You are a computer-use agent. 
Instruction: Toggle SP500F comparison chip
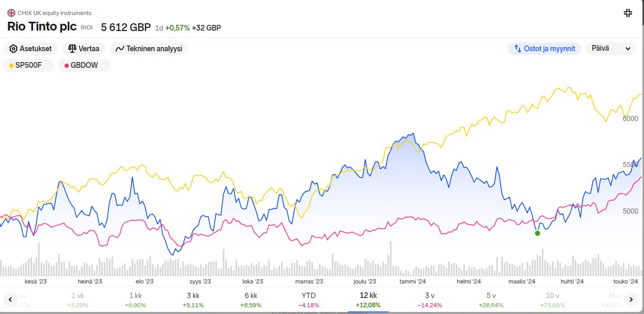pyautogui.click(x=28, y=66)
